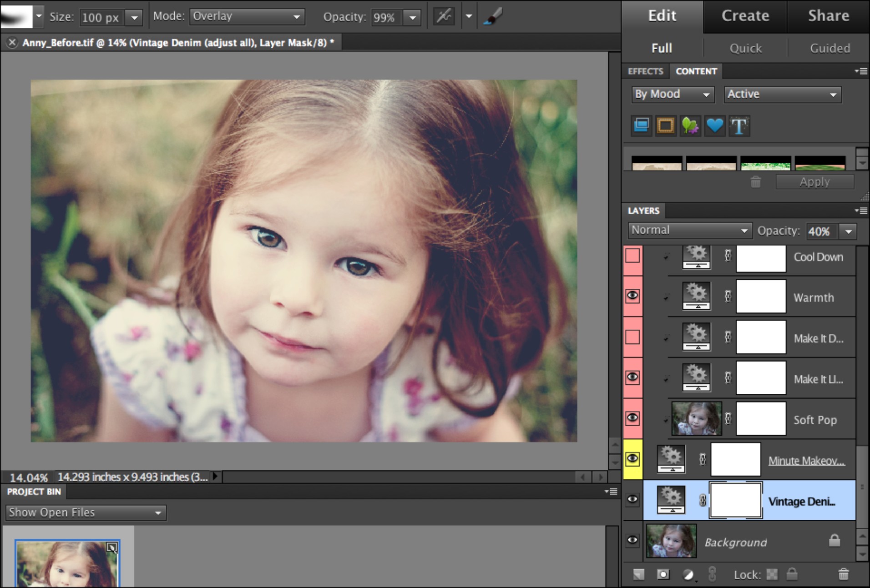
Task: Filter content by Shapes heart icon
Action: [714, 125]
